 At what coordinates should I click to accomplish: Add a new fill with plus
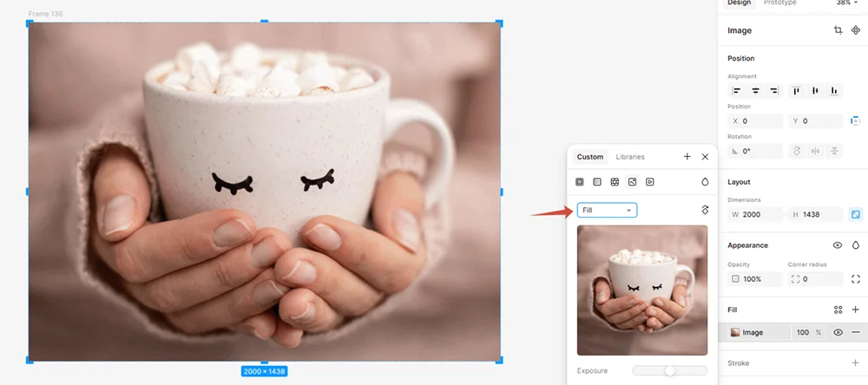(x=855, y=310)
